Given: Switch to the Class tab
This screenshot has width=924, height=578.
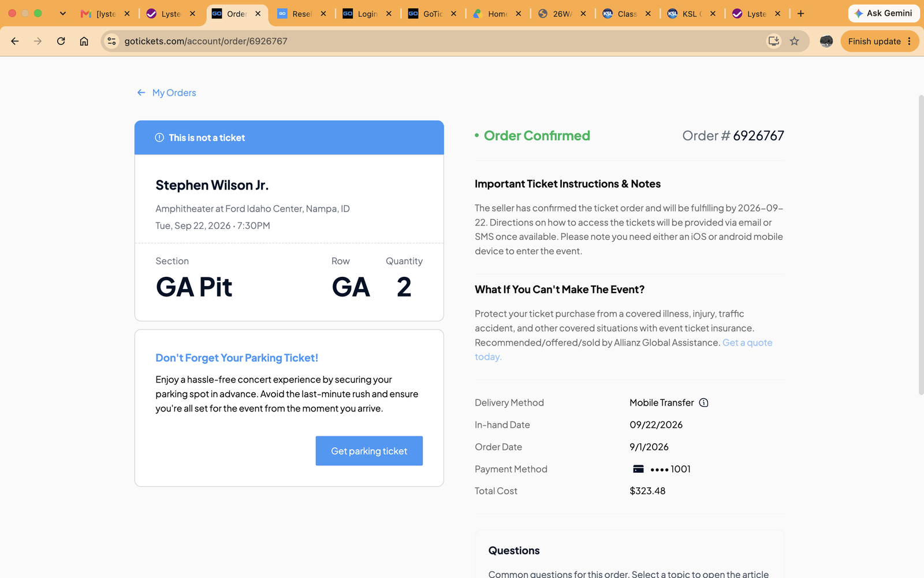Looking at the screenshot, I should click(621, 14).
